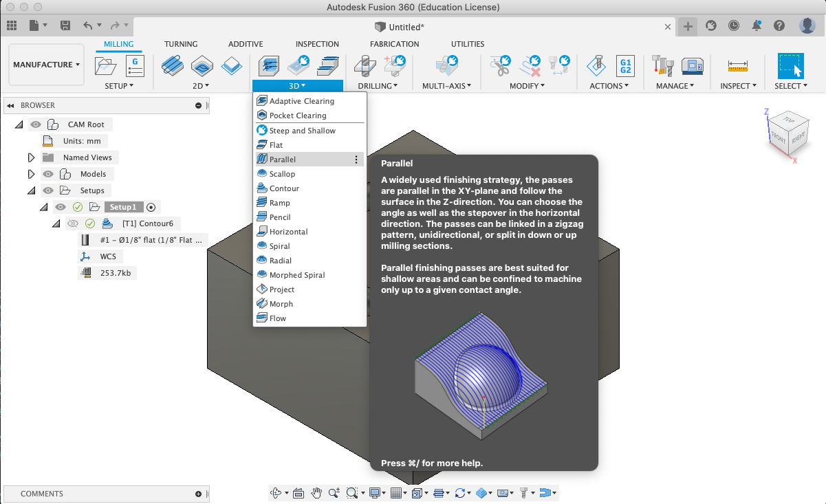Switch to the UTILITIES tab
The width and height of the screenshot is (826, 504).
468,44
